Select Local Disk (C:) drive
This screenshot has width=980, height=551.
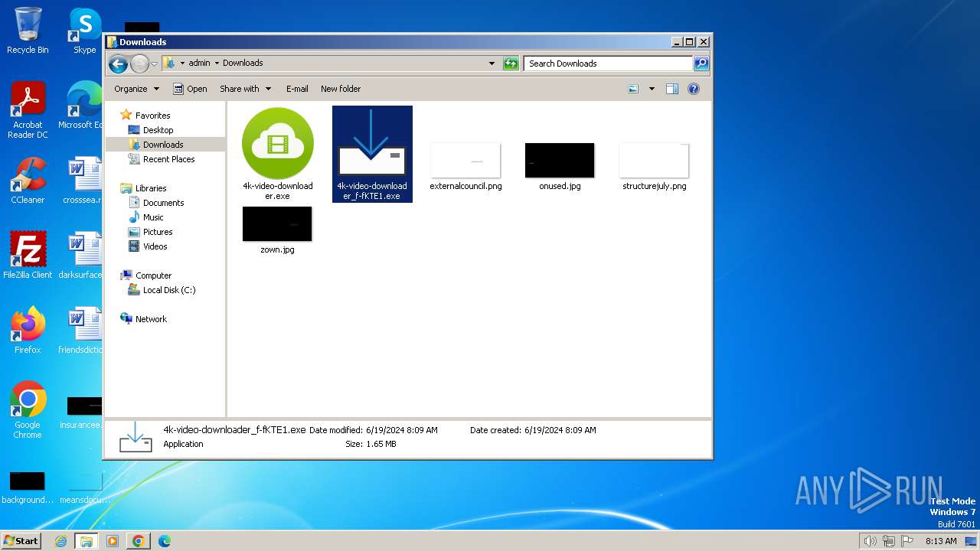(169, 290)
